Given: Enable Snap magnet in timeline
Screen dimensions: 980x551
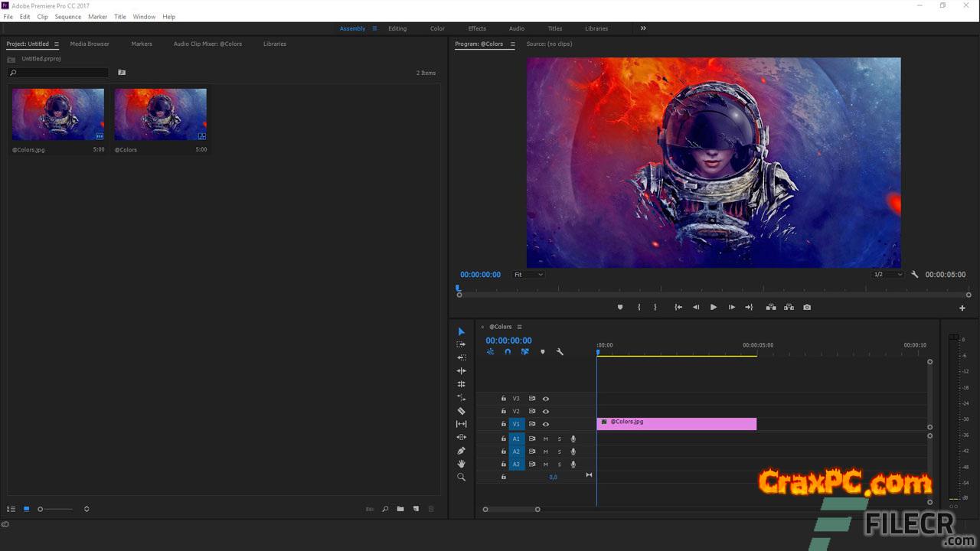Looking at the screenshot, I should click(508, 352).
